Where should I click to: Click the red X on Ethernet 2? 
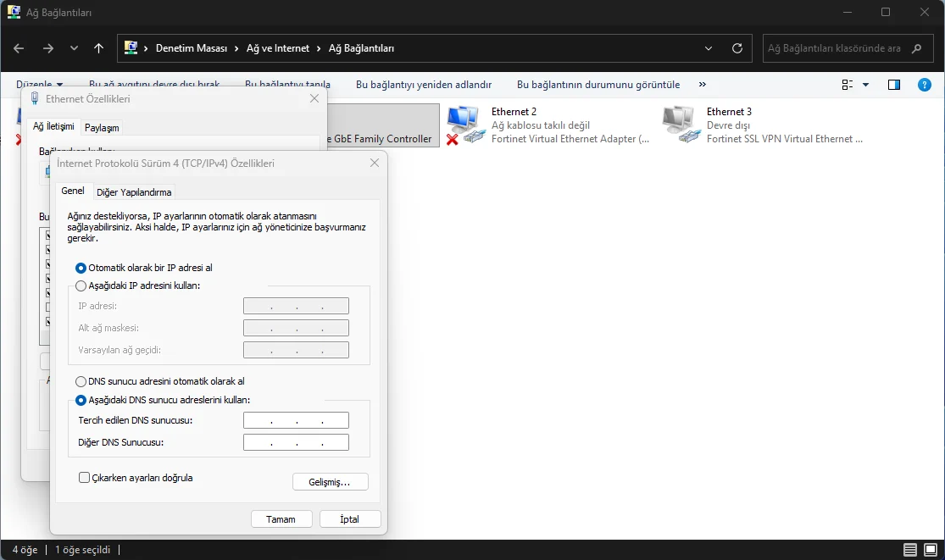pos(452,139)
